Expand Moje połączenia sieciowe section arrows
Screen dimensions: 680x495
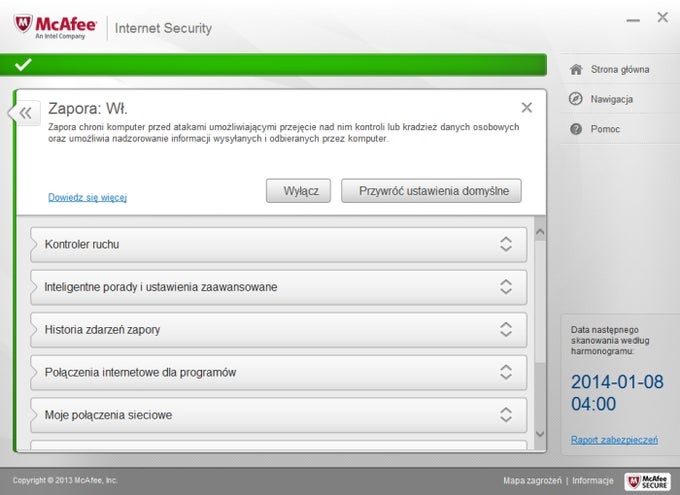coord(506,415)
